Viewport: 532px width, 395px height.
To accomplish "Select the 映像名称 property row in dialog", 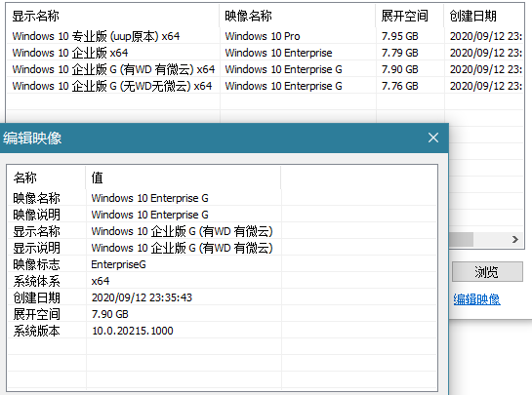I will point(223,198).
